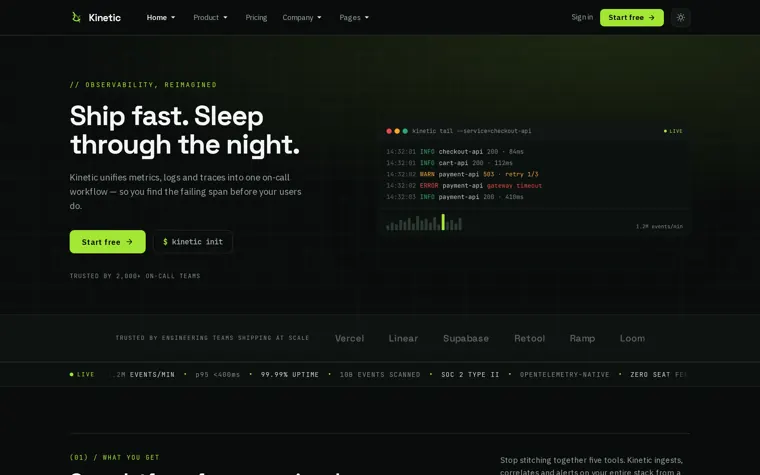Click the WARN payment-api 503 log line

(462, 174)
